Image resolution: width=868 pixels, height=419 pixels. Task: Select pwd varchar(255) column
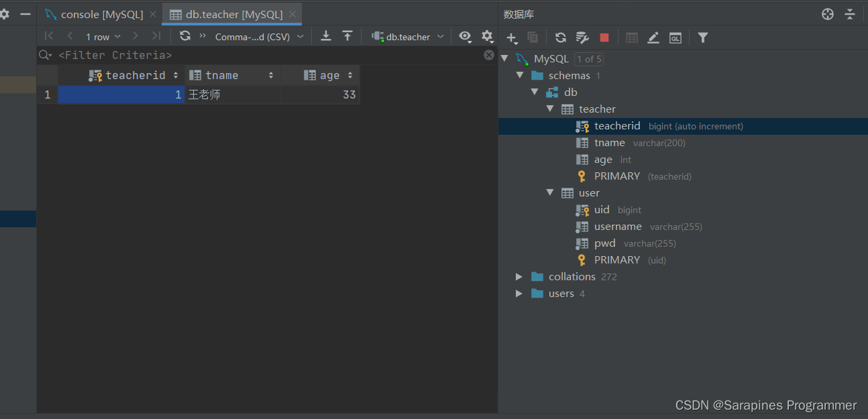(x=683, y=243)
